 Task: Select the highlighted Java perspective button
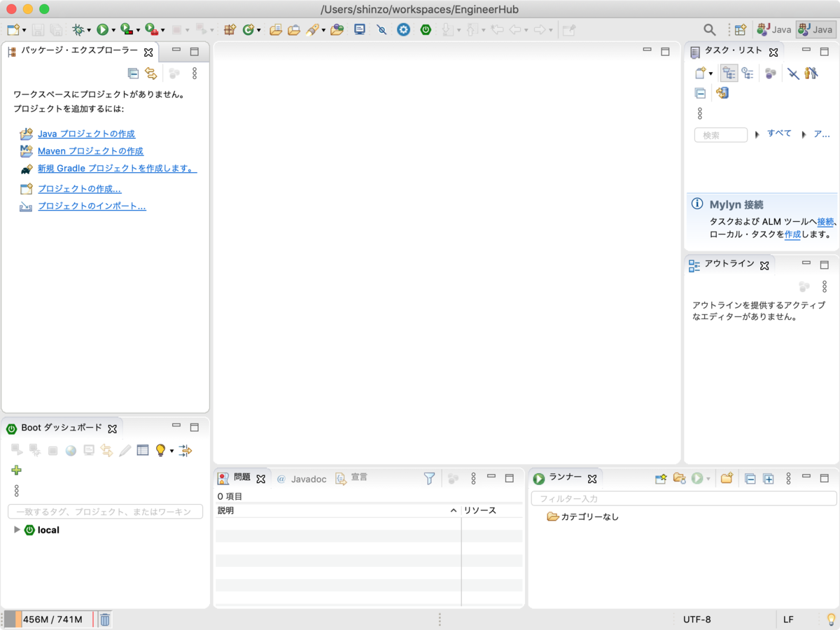coord(816,30)
